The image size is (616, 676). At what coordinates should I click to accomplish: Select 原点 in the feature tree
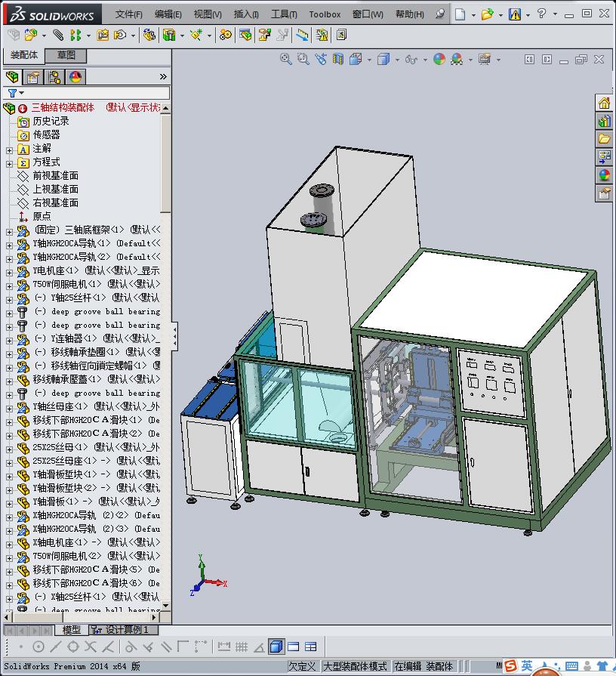tap(42, 217)
